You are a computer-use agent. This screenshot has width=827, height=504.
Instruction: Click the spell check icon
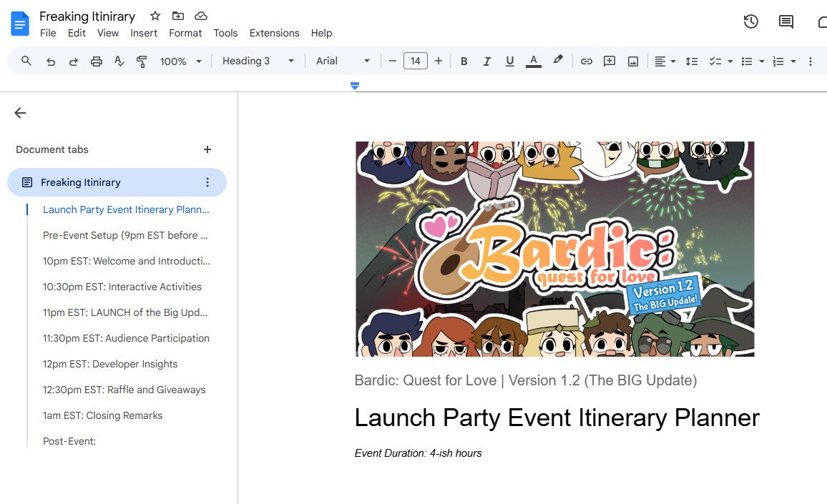(x=119, y=61)
